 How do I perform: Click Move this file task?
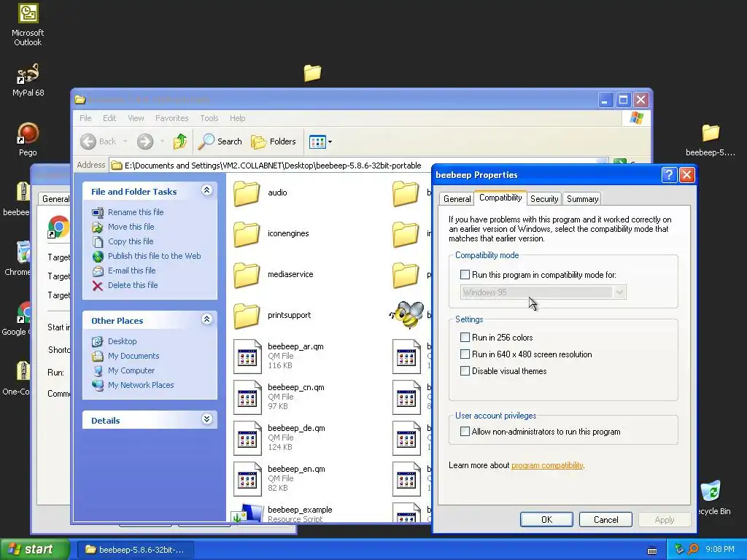[x=131, y=227]
